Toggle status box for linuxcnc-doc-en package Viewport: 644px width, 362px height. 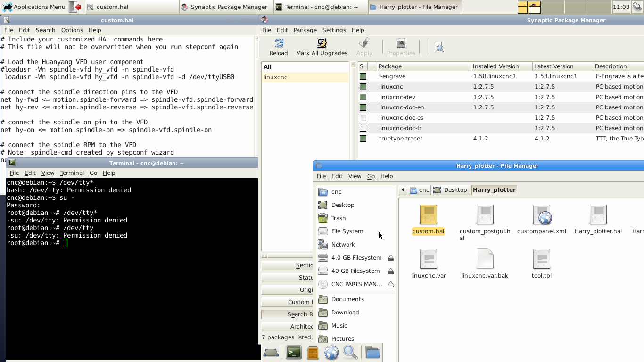coord(363,107)
